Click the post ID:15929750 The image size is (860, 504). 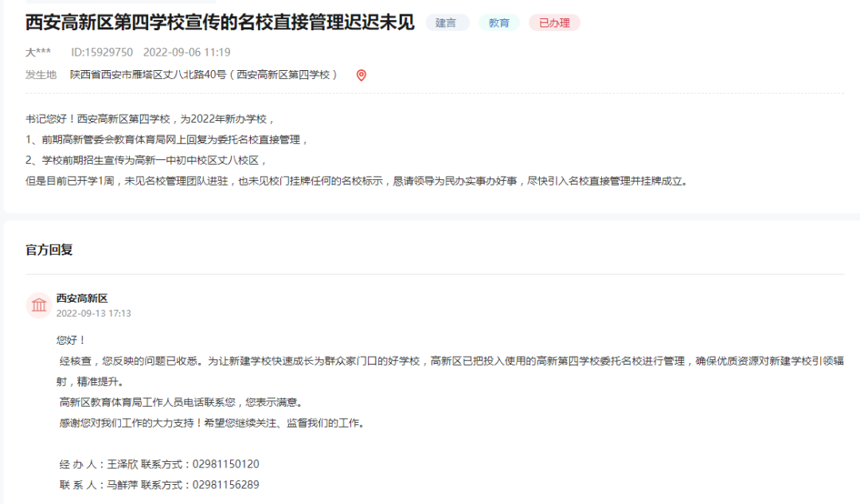[x=102, y=52]
